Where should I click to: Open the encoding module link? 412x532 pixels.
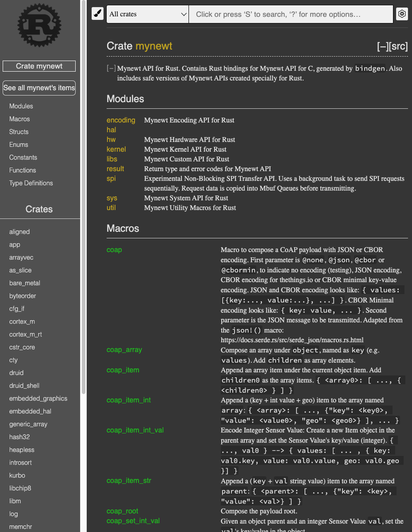point(121,120)
